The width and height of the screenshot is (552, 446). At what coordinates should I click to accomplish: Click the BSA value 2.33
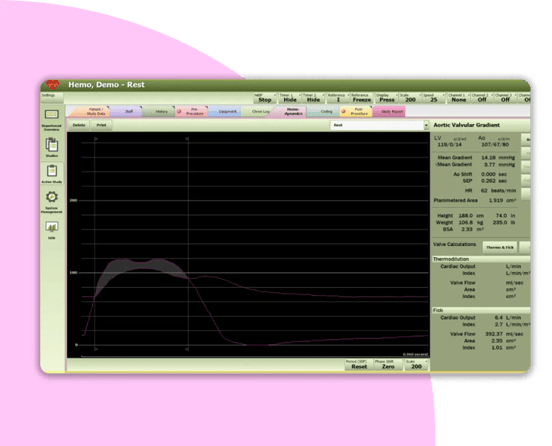(467, 229)
